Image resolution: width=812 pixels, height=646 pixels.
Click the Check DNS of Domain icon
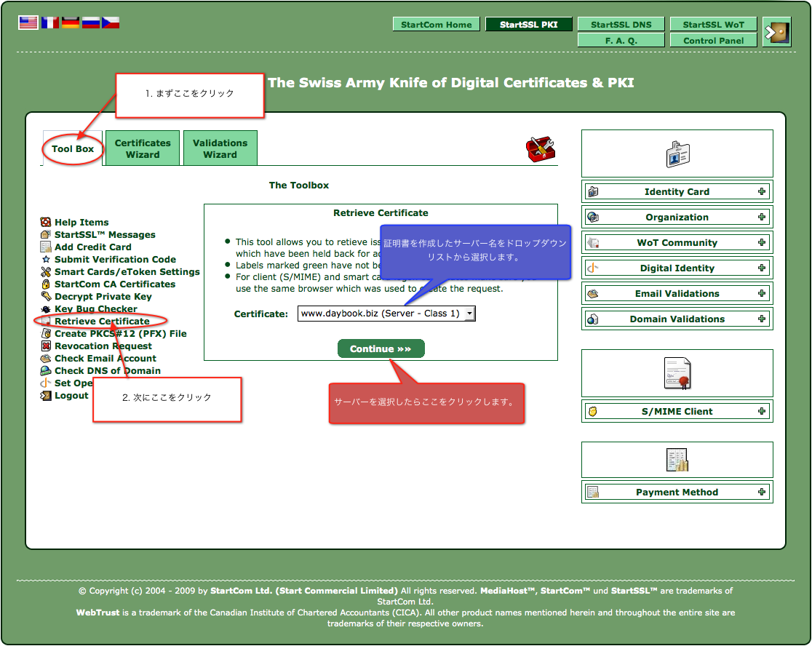point(46,370)
